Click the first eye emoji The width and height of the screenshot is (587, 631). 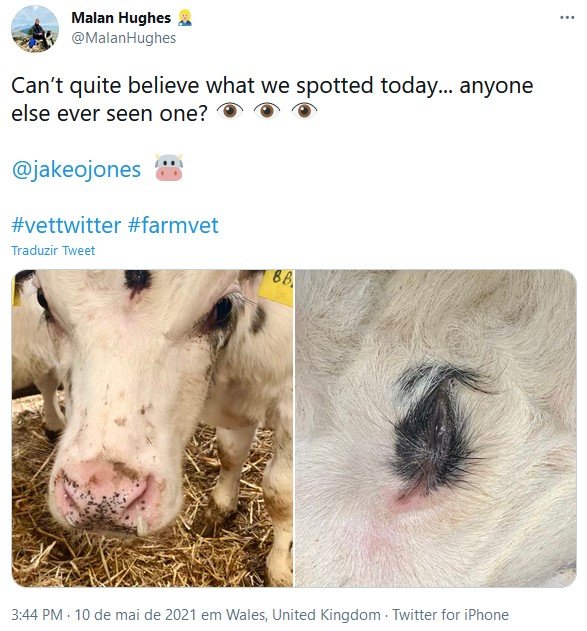(230, 111)
